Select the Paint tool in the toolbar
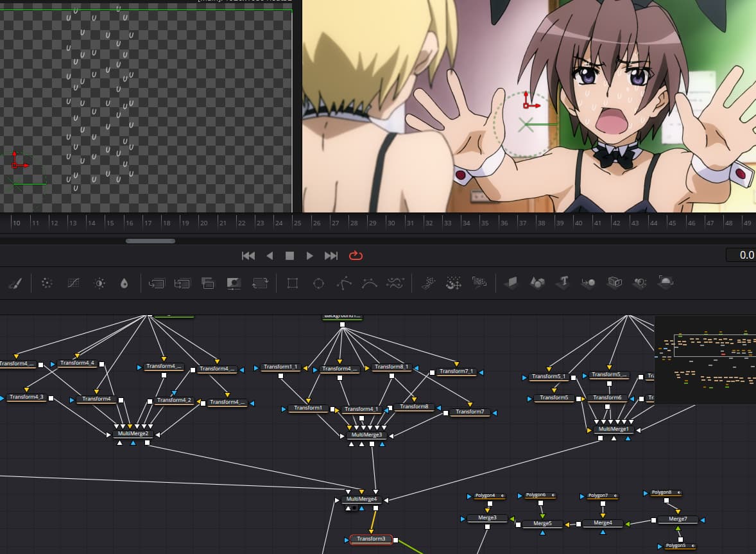 coord(15,283)
